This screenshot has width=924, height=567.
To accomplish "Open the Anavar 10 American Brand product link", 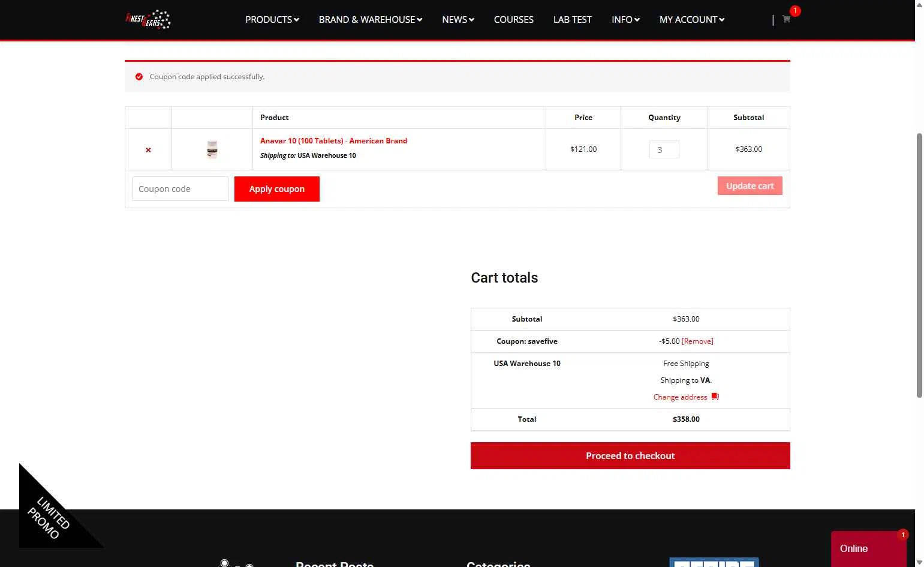I will (333, 141).
